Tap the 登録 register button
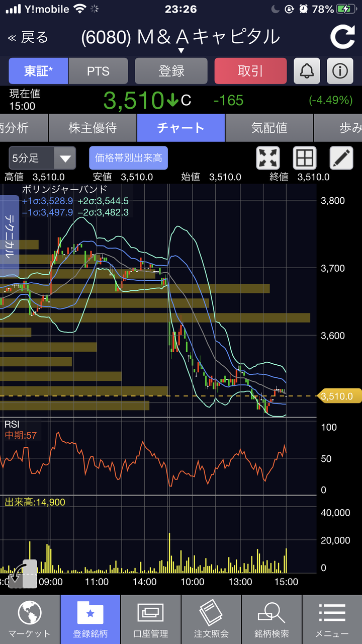The height and width of the screenshot is (644, 362). pos(171,71)
